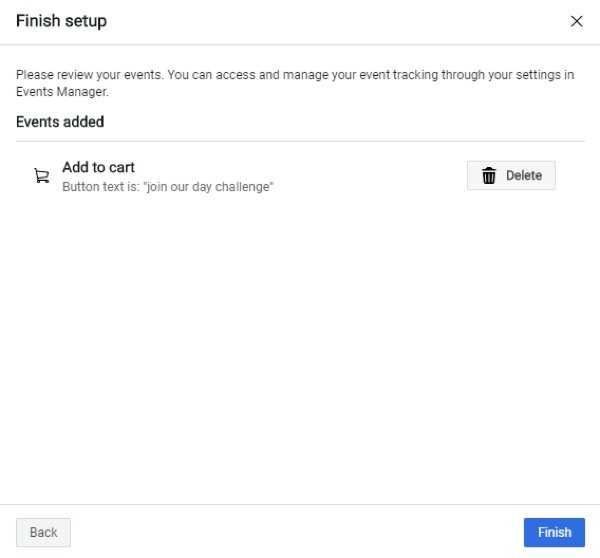600x558 pixels.
Task: Delete the Add to cart event
Action: pos(511,175)
